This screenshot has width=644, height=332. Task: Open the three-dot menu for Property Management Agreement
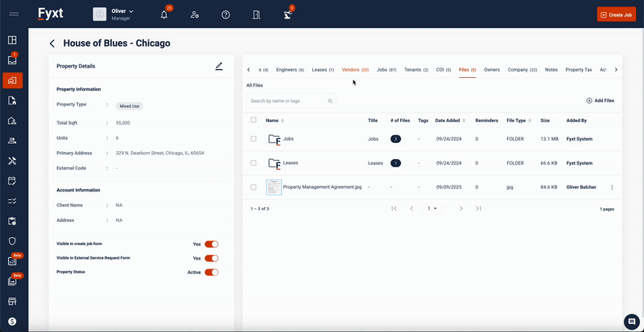click(612, 187)
